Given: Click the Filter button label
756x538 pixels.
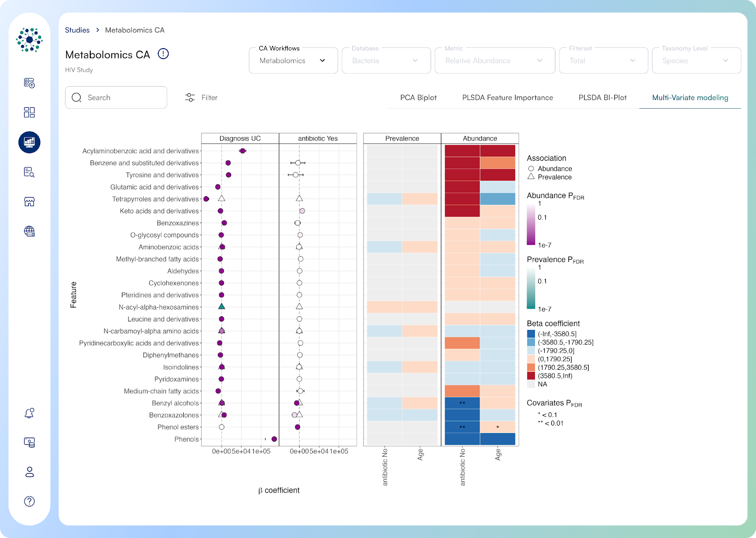Looking at the screenshot, I should tap(209, 97).
